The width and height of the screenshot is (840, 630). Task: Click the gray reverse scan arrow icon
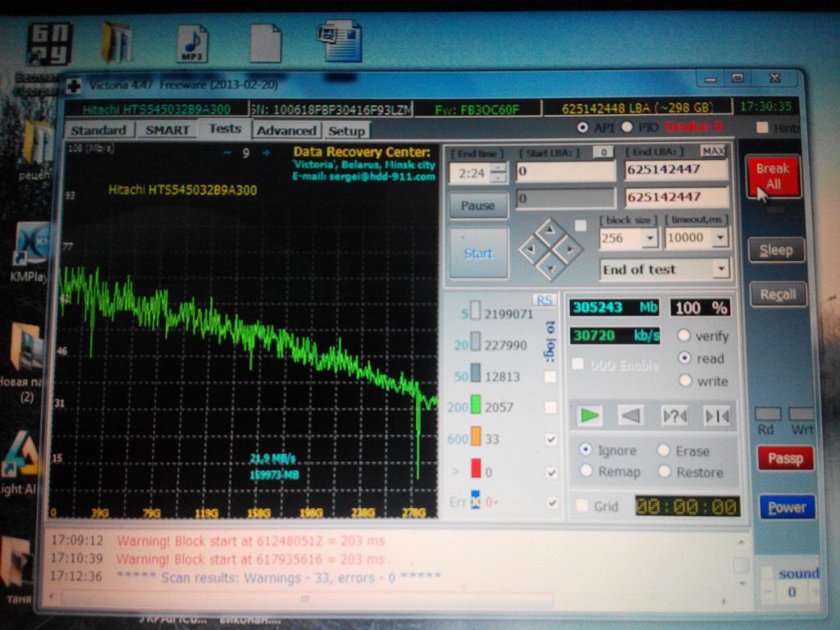(x=631, y=415)
